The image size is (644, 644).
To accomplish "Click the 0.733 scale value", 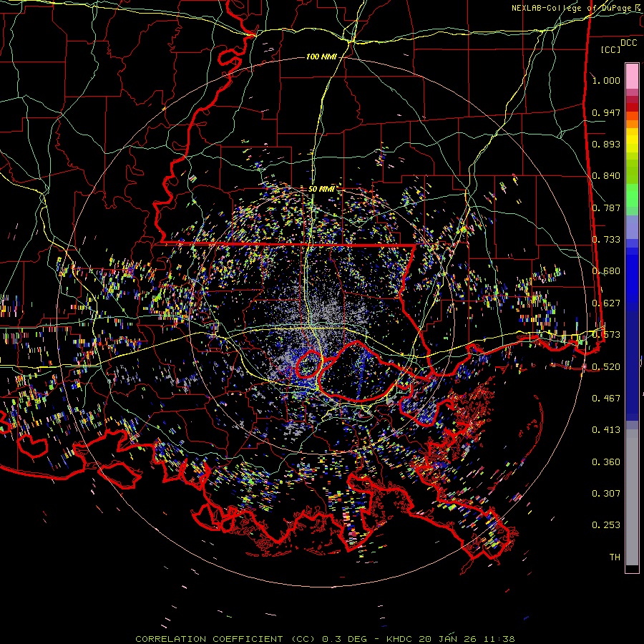I will [606, 240].
